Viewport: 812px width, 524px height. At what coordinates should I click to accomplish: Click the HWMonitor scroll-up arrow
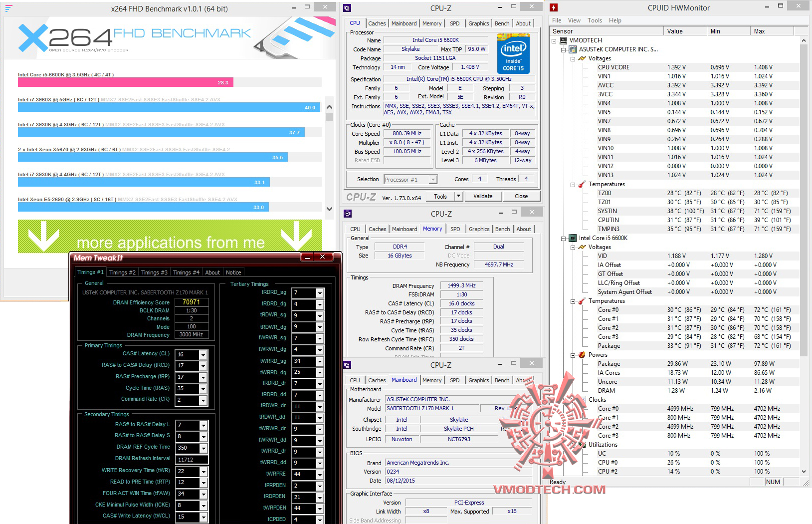[x=804, y=40]
